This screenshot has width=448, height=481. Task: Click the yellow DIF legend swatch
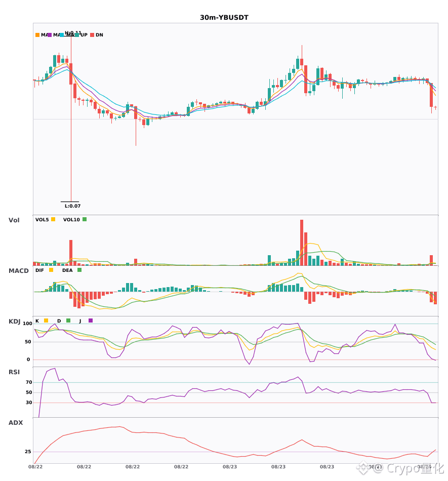(51, 270)
